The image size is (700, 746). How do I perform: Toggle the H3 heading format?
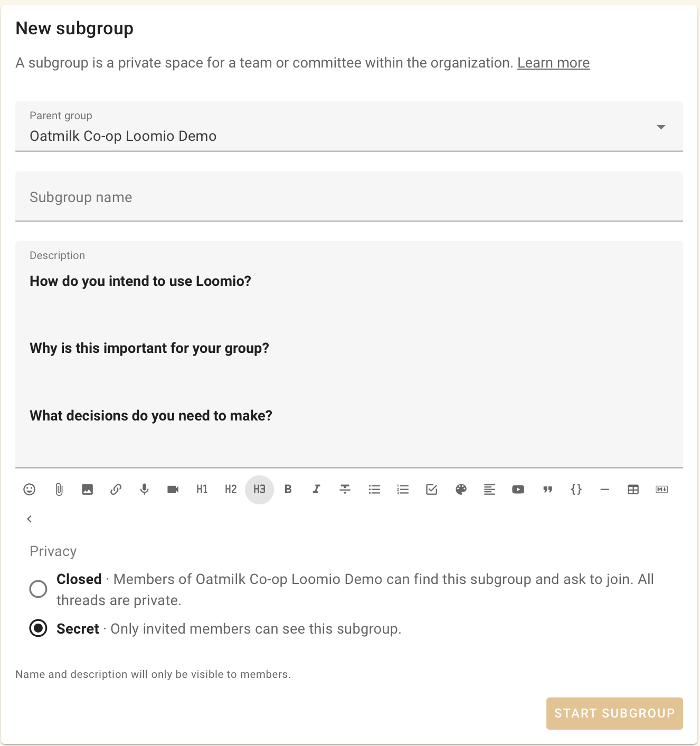(260, 490)
